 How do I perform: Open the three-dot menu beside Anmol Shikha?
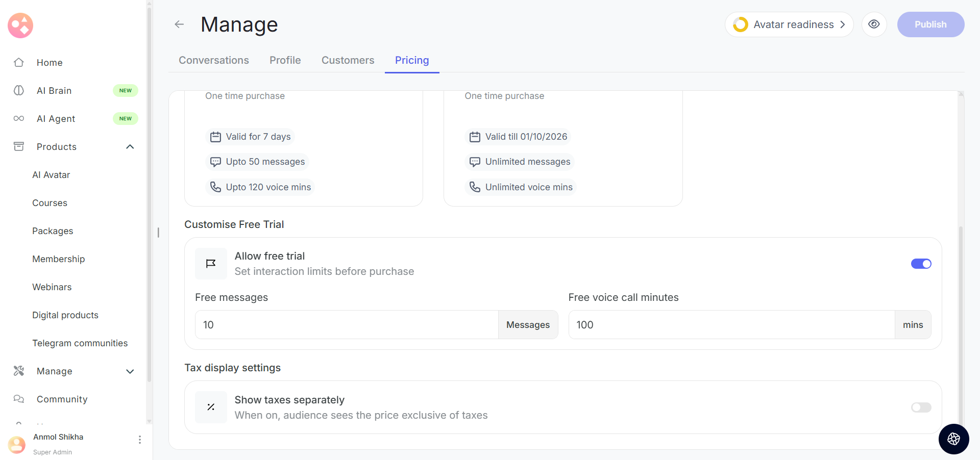[x=139, y=440]
